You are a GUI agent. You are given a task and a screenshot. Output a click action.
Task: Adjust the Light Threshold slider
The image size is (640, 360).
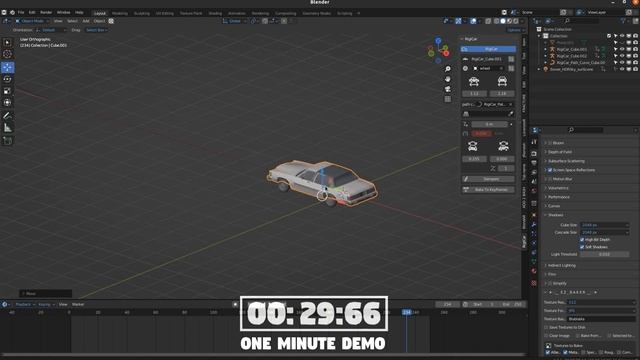coord(604,254)
